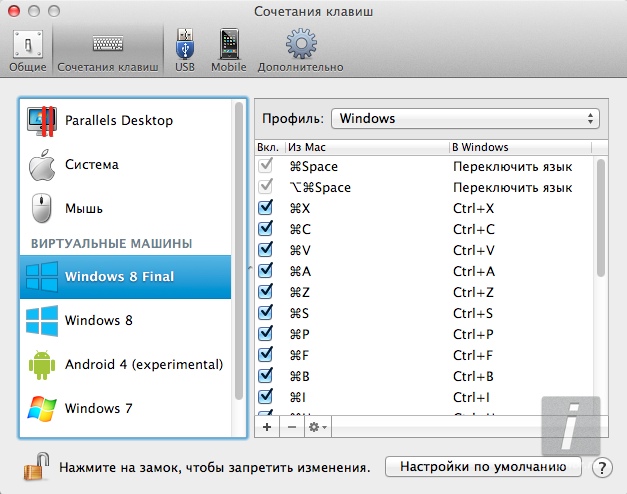627x494 pixels.
Task: Click the Ctrl+Z mapping cell
Action: pos(473,292)
